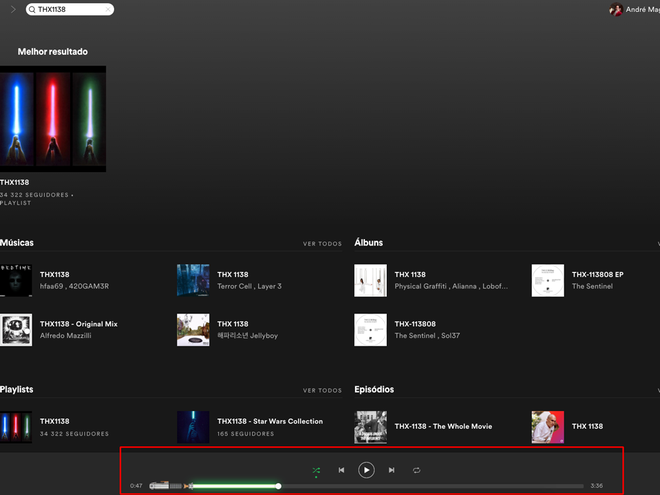Open the THX-113808 EP album cover
Image resolution: width=660 pixels, height=495 pixels.
[548, 280]
